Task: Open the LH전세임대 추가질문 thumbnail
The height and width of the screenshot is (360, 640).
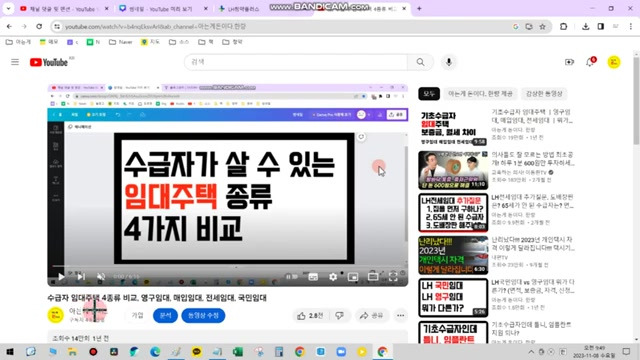Action: pyautogui.click(x=453, y=212)
